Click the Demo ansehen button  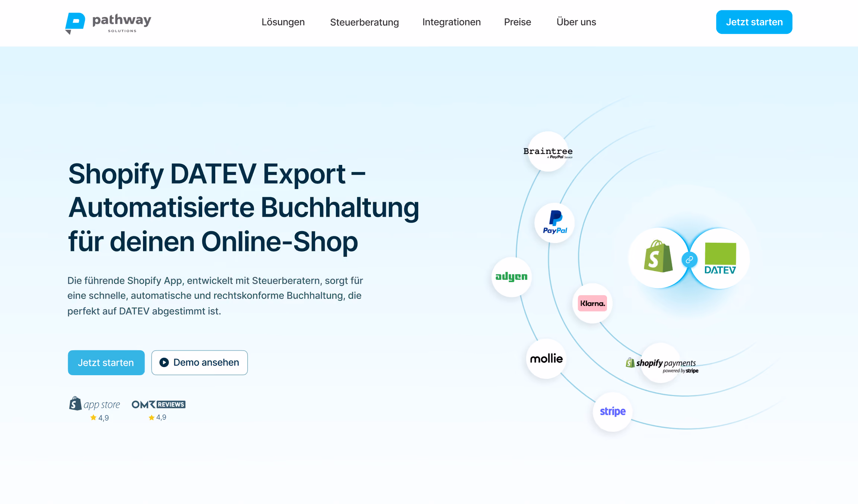pyautogui.click(x=200, y=363)
